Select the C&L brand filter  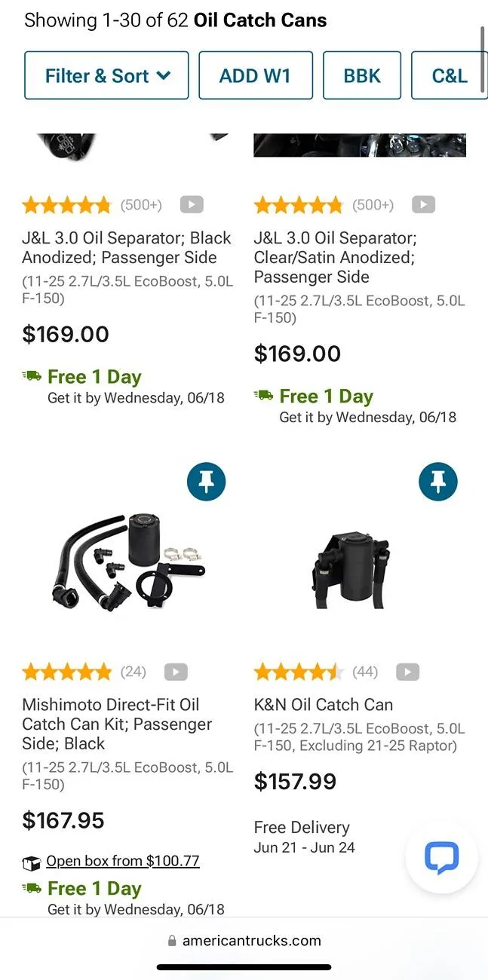(x=450, y=75)
